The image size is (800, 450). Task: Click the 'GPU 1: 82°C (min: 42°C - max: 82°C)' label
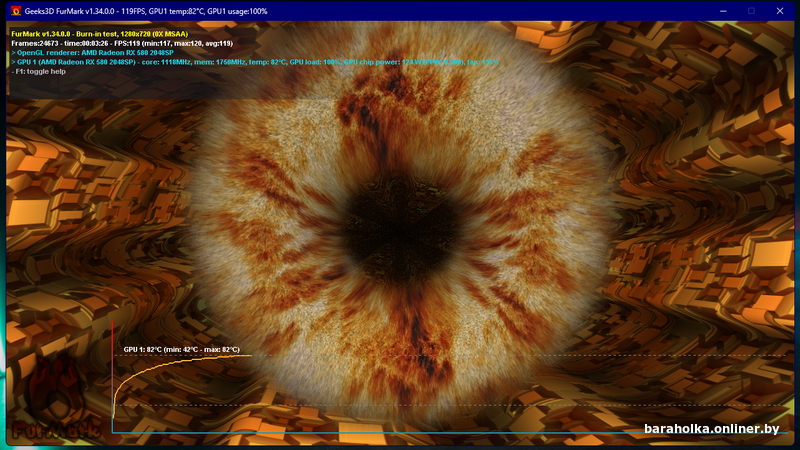[182, 349]
